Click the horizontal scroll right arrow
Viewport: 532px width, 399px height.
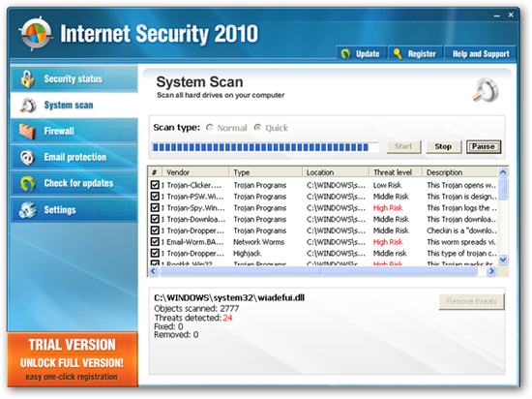coord(491,271)
